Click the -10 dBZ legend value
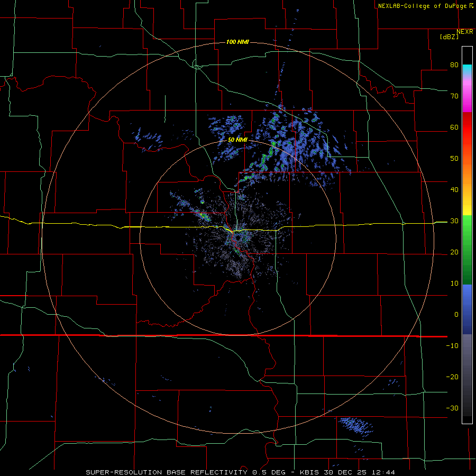The width and height of the screenshot is (476, 476). (452, 346)
